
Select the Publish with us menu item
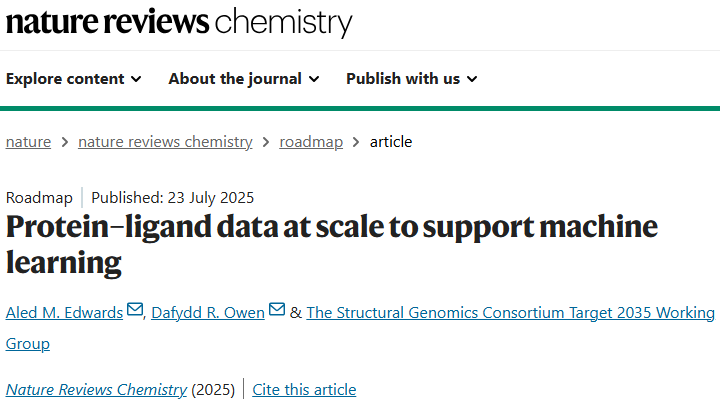coord(412,79)
